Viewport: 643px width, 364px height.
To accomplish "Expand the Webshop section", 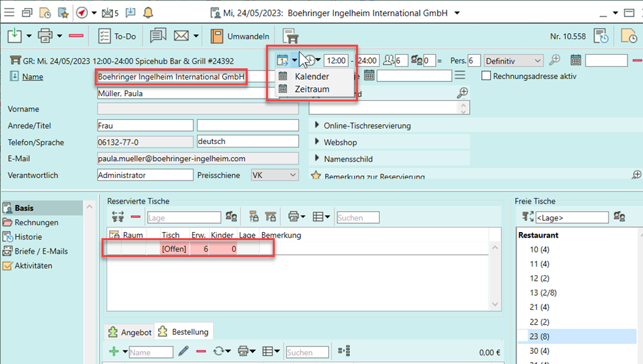I will click(x=317, y=142).
